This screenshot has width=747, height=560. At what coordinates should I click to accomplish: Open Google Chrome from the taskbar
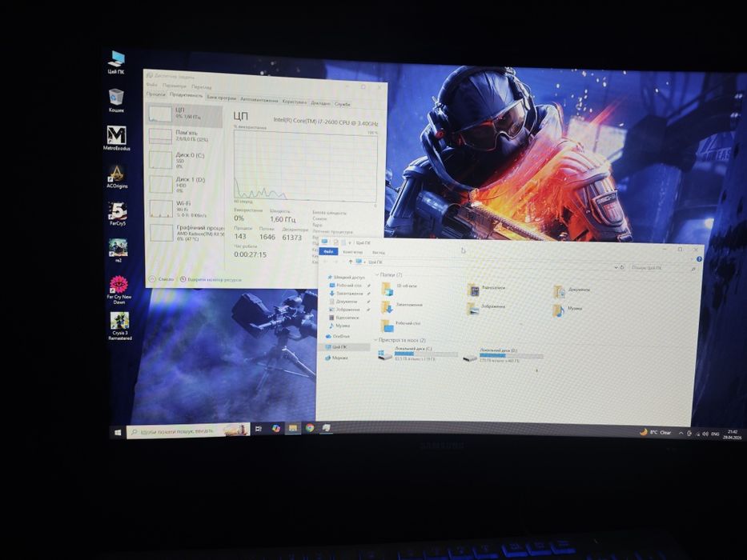310,428
